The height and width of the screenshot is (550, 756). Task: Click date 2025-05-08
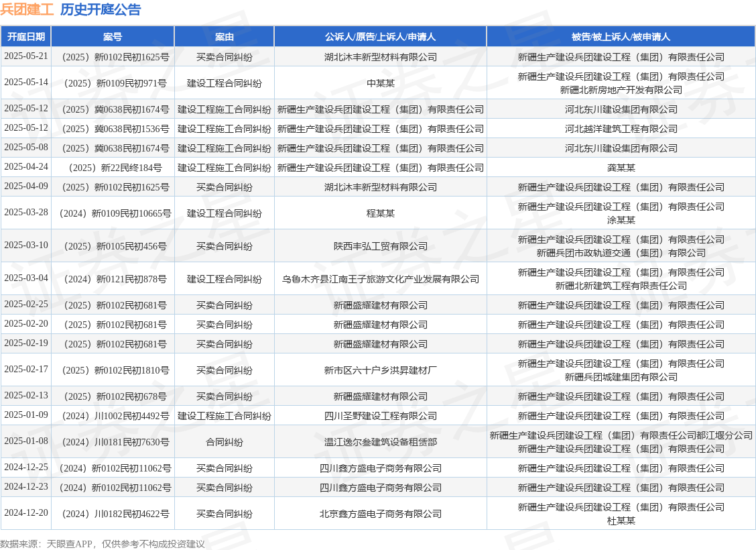point(26,147)
